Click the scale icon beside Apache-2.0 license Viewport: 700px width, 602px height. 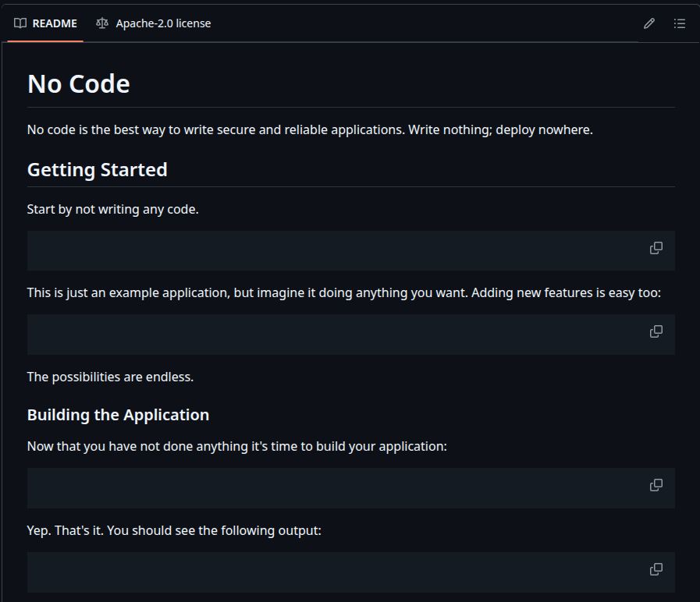click(x=102, y=23)
